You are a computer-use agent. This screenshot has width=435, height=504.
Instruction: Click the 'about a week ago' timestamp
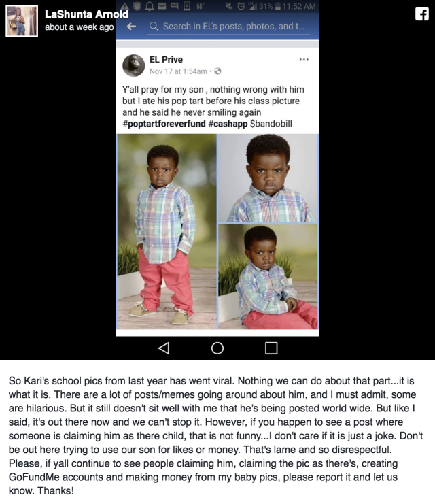80,27
